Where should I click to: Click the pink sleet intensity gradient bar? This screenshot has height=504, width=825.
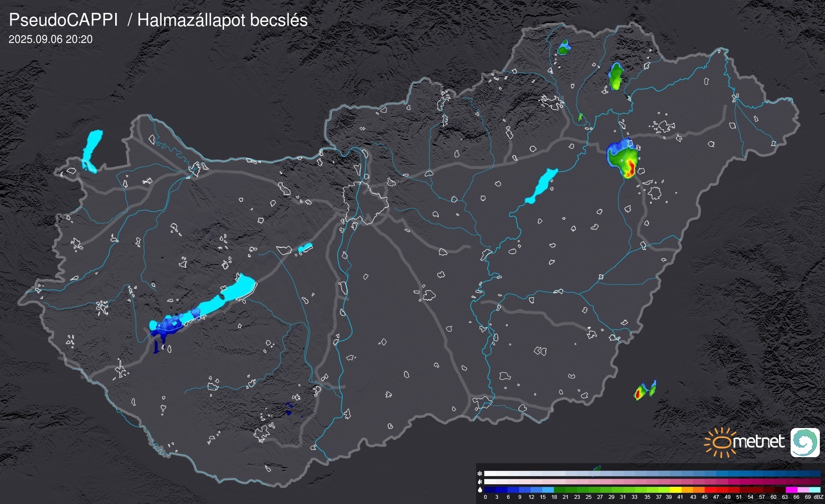pos(652,482)
